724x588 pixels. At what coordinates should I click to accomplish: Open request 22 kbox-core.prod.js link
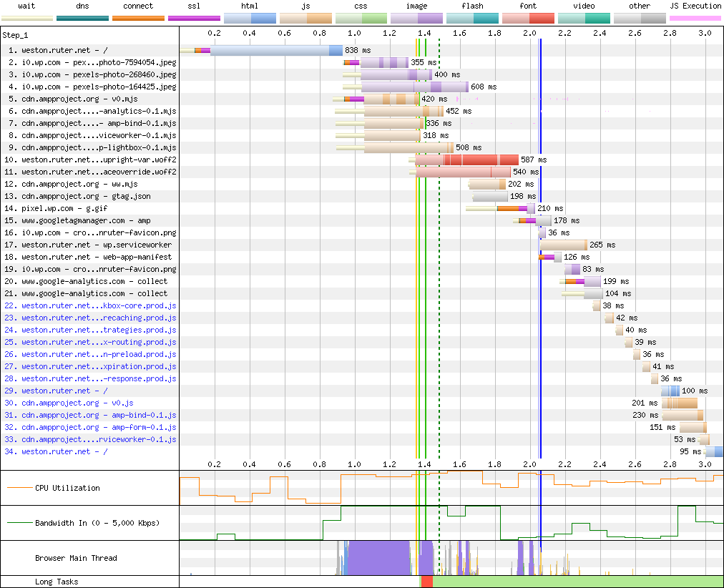click(98, 306)
